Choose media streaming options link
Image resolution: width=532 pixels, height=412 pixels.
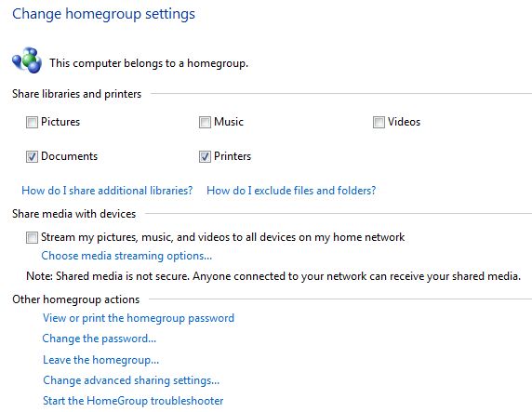coord(126,256)
